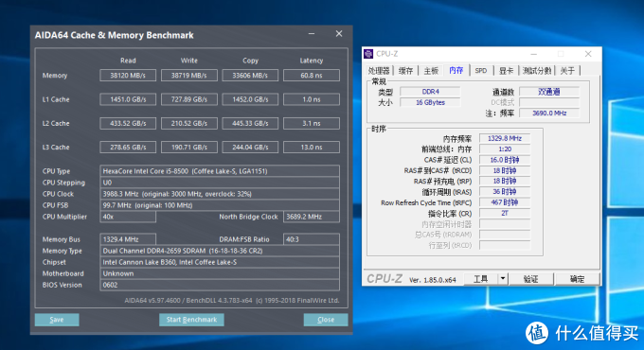Click the DDR4 type value in CPU-Z

tap(430, 92)
